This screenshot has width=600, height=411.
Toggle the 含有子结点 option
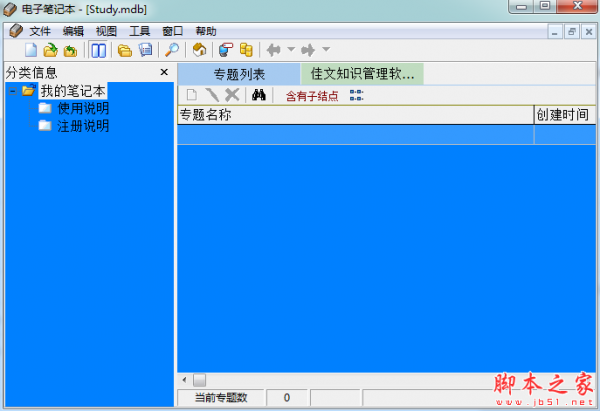point(312,96)
